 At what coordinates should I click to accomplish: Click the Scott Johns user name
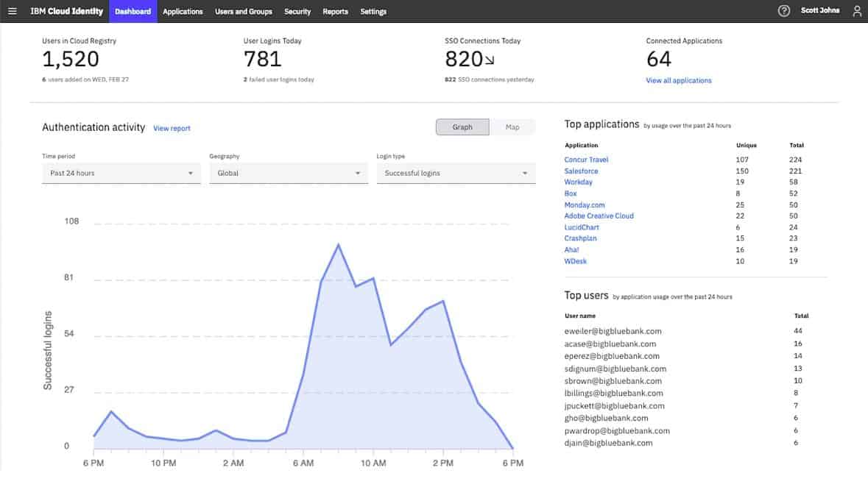[820, 10]
